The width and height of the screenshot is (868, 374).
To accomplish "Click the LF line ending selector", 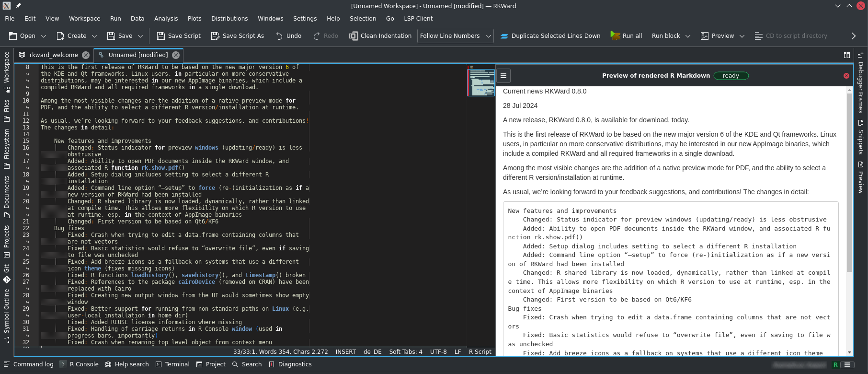I will [458, 352].
